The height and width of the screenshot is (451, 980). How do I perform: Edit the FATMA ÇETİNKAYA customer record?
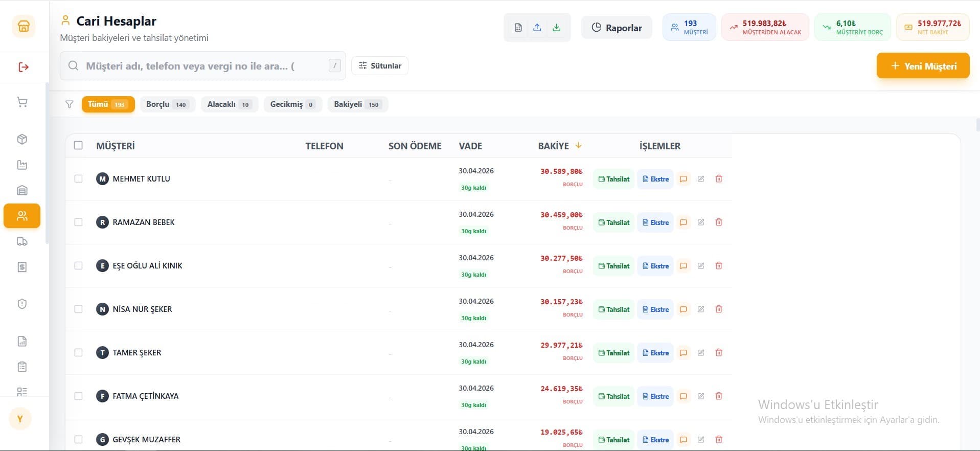(701, 396)
